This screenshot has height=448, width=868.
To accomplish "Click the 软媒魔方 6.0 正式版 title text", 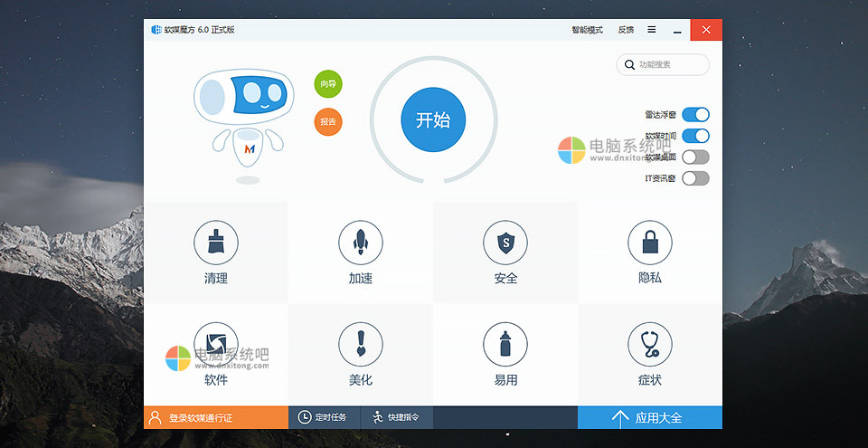I will coord(199,30).
